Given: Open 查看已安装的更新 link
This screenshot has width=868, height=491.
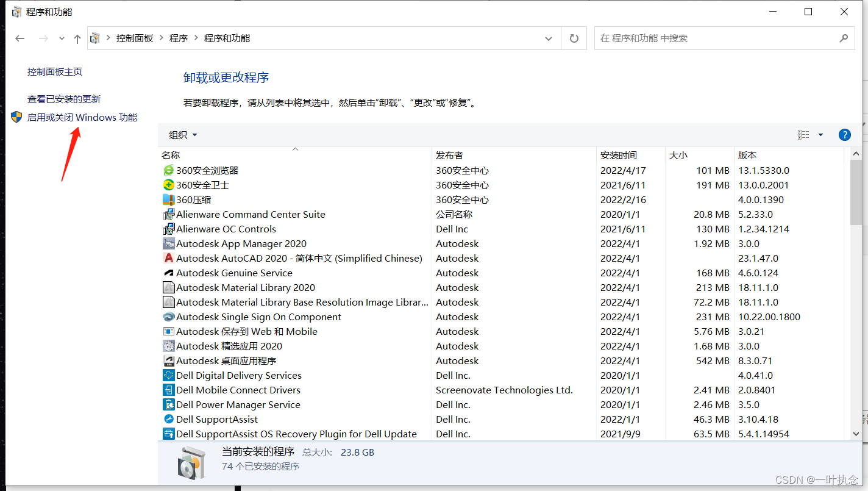Looking at the screenshot, I should pos(64,99).
